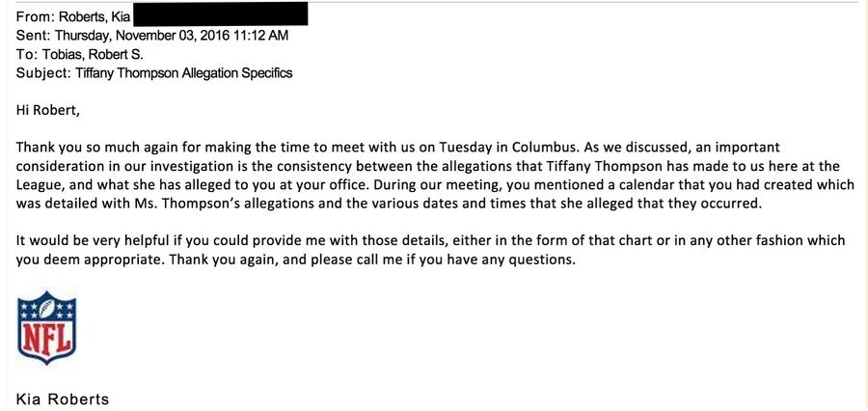Click the word Columbus in first paragraph
Screen dimensions: 868x411
[x=542, y=148]
